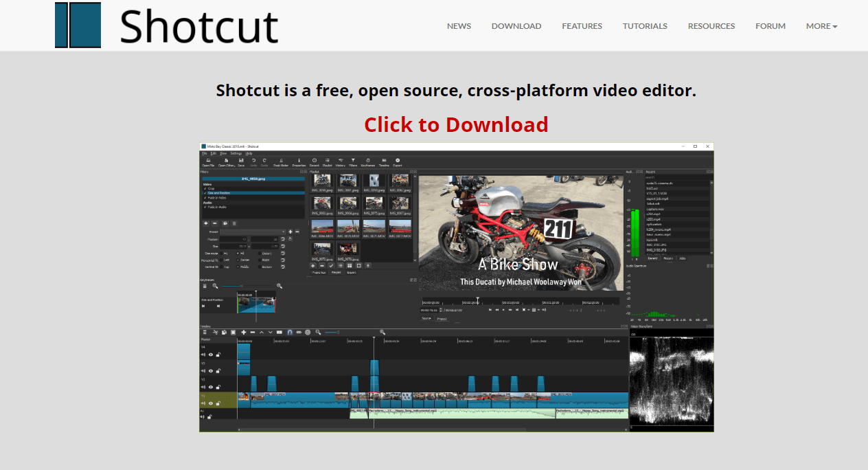Open the FEATURES page
This screenshot has height=470, width=868.
[x=582, y=26]
